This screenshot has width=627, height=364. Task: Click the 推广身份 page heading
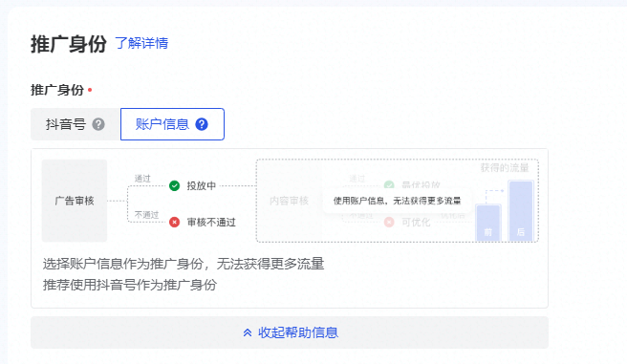pos(69,44)
